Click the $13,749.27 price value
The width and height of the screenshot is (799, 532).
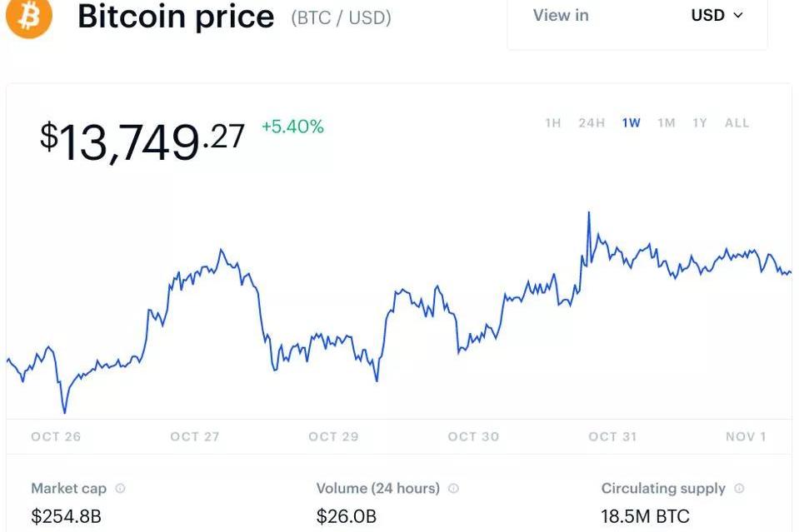(x=142, y=140)
